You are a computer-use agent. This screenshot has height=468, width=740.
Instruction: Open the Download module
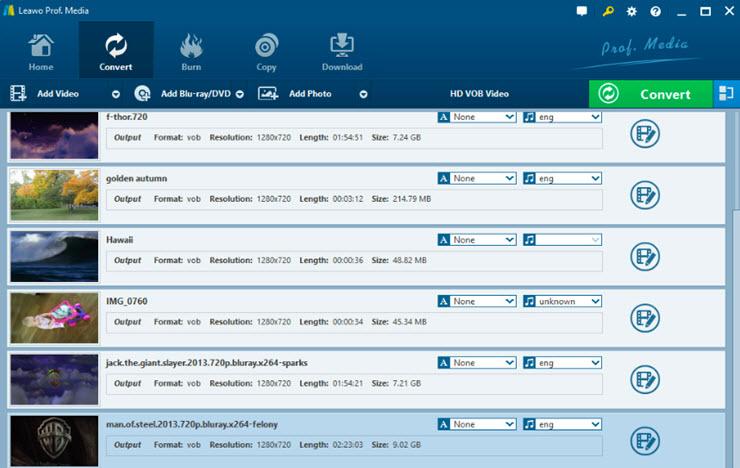(x=342, y=52)
